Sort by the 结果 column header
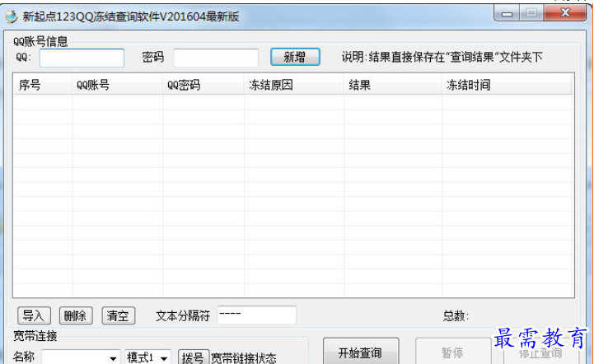Screen dimensions: 594x364 (392, 85)
